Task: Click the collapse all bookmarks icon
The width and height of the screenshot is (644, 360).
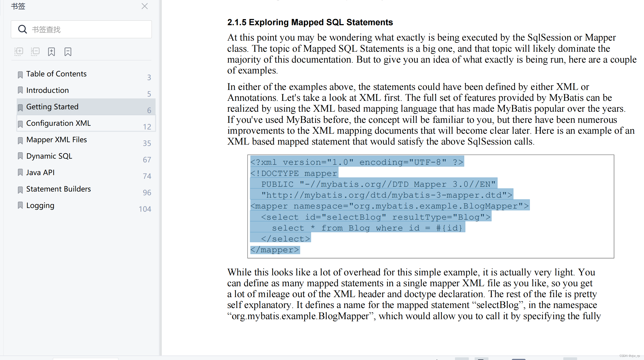Action: click(x=35, y=51)
